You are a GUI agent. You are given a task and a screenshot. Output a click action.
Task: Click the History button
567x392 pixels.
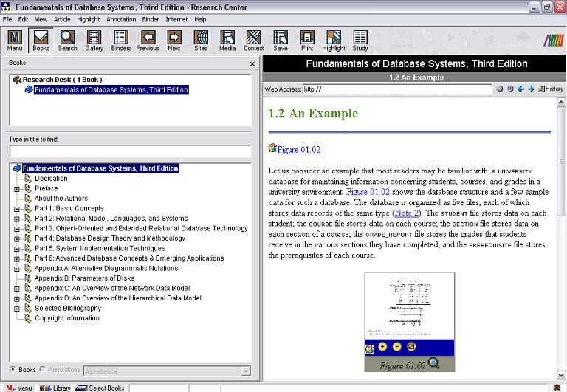(x=551, y=89)
